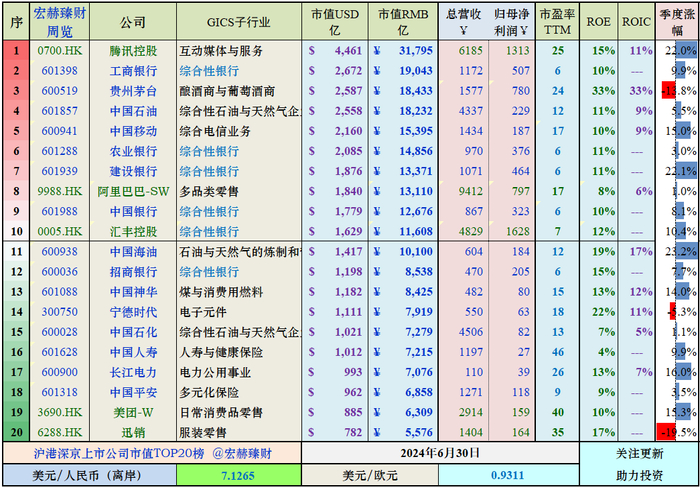The width and height of the screenshot is (700, 488).
Task: Select the 中国海油 company cell
Action: pos(133,252)
